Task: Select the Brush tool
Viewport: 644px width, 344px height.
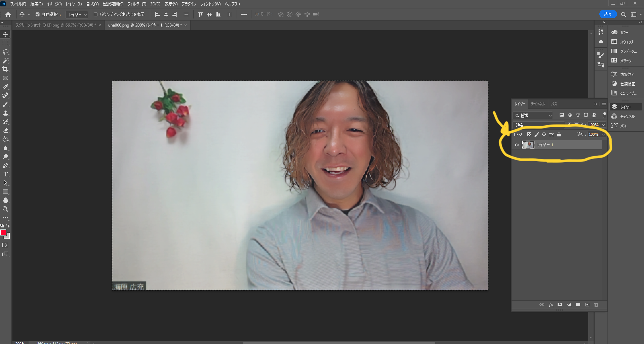Action: click(x=5, y=104)
